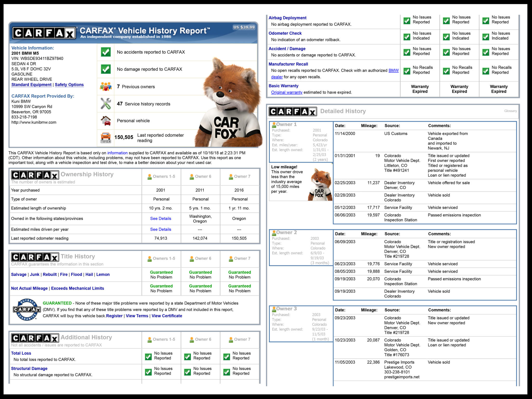Click See Details in the states/provinces row
The width and height of the screenshot is (532, 399).
[161, 218]
